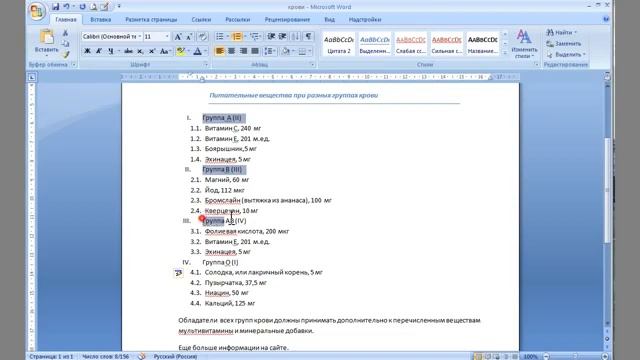640x360 pixels.
Task: Open the line spacing dropdown
Action: pos(270,51)
